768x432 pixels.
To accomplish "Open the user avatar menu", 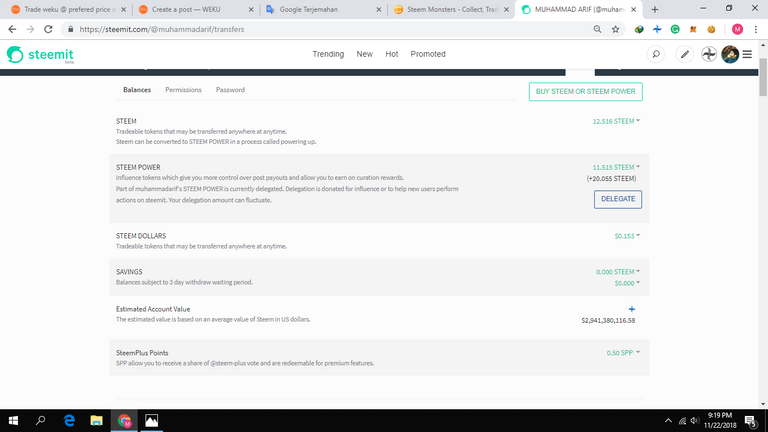I will tap(730, 54).
